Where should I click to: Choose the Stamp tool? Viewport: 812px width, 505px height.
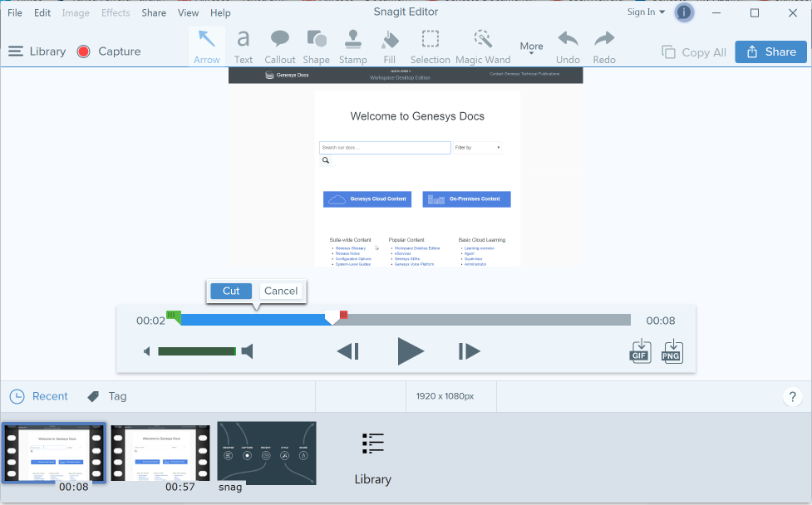click(x=352, y=46)
